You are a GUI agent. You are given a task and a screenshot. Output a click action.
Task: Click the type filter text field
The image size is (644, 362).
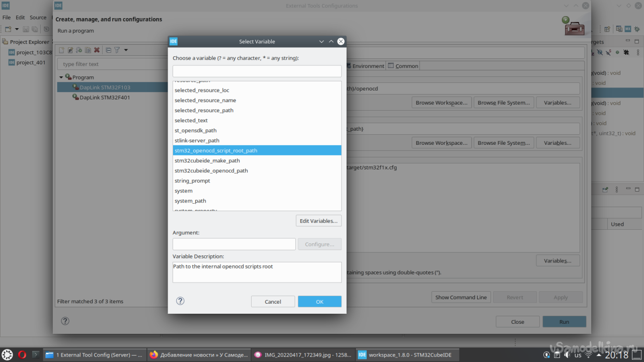tap(112, 64)
